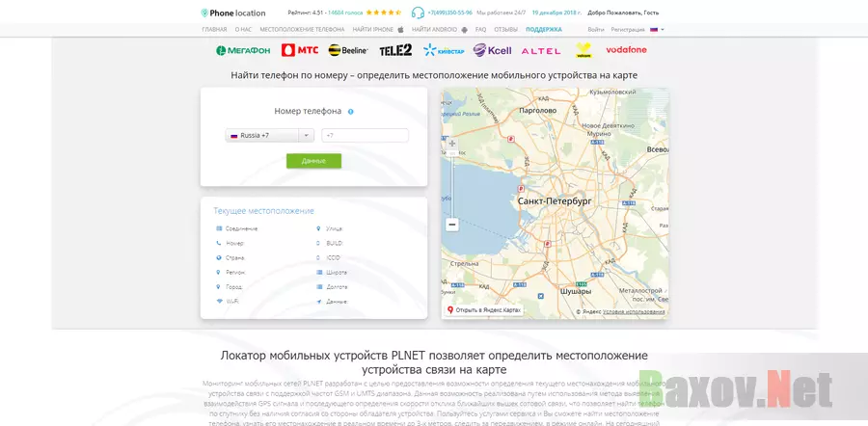This screenshot has width=868, height=426.
Task: Click the phone number input field
Action: click(x=365, y=136)
